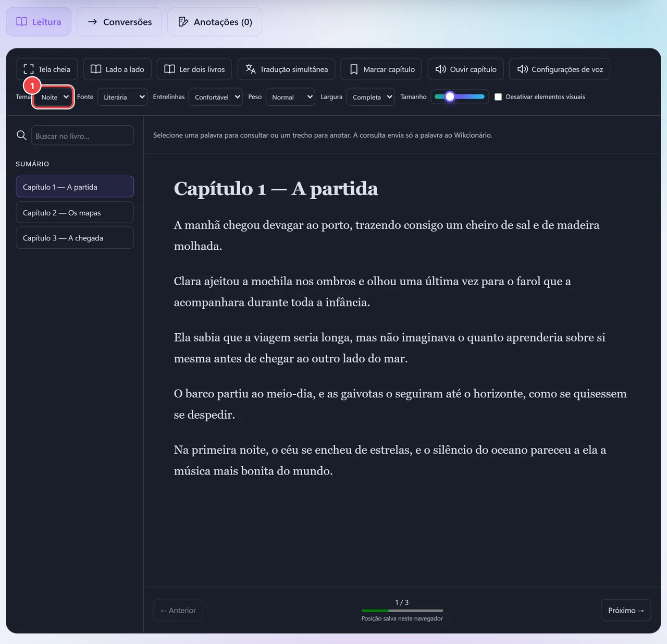Open the Largura dropdown showing Completa
Screen dimensions: 667x644
click(370, 97)
